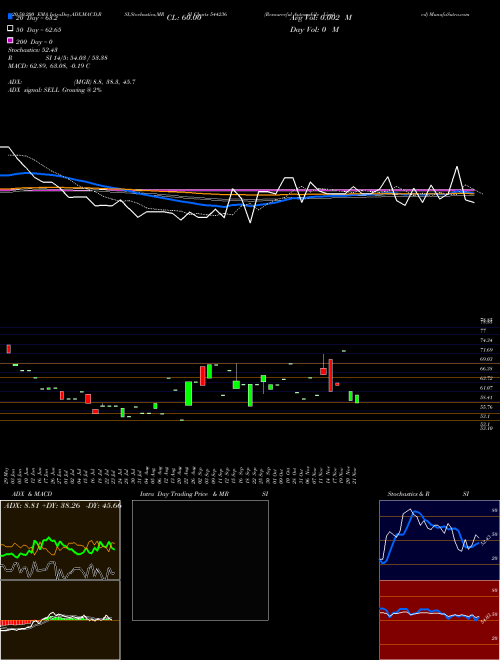Click the 'ADX: 8.81 +DY: 38.26' readout
The image size is (500, 660).
43,505
